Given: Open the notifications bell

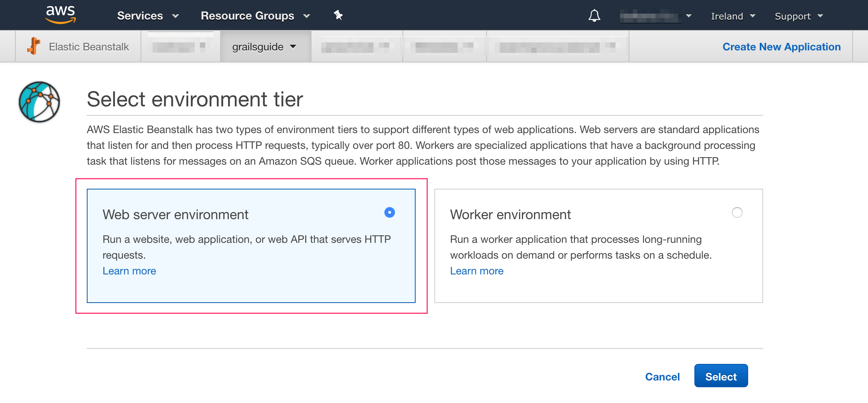Looking at the screenshot, I should [x=594, y=16].
